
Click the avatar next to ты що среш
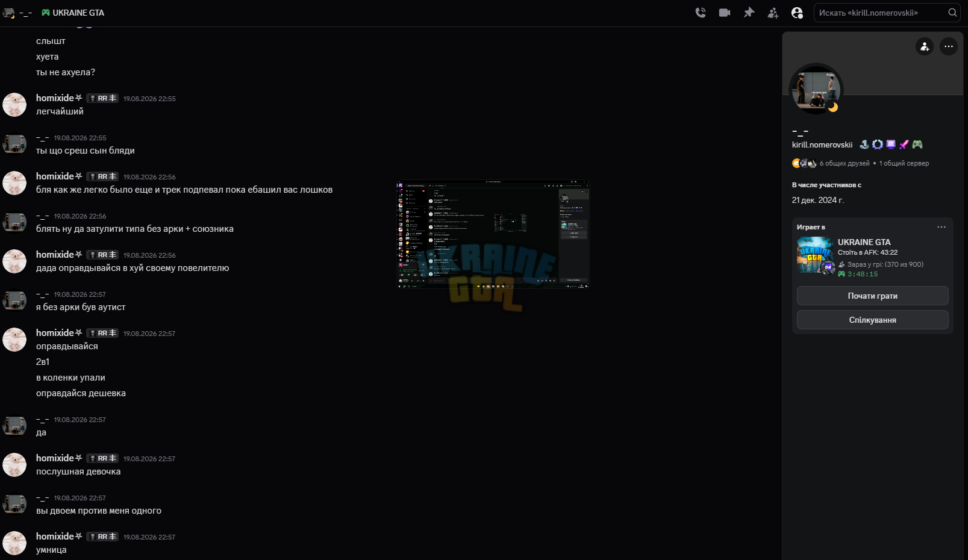14,144
